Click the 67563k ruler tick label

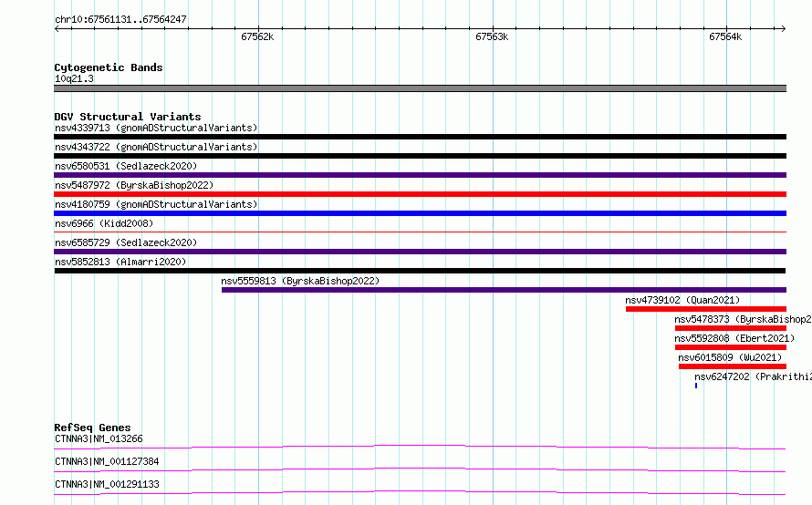(492, 36)
